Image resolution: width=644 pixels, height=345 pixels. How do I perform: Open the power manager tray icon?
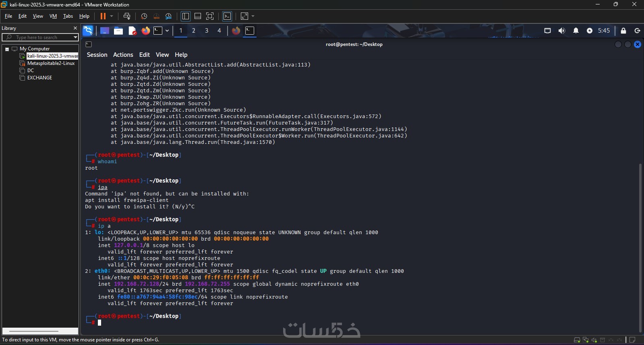point(590,31)
